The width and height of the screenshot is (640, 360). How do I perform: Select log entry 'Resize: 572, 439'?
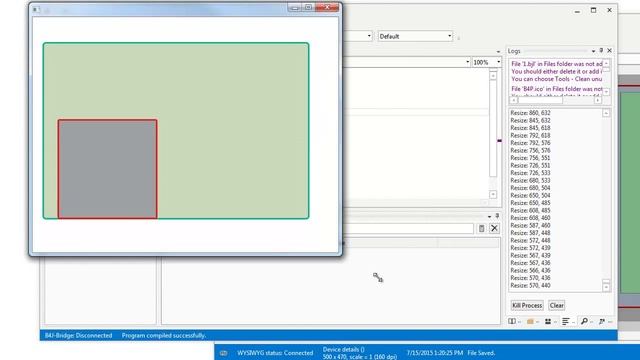(530, 248)
